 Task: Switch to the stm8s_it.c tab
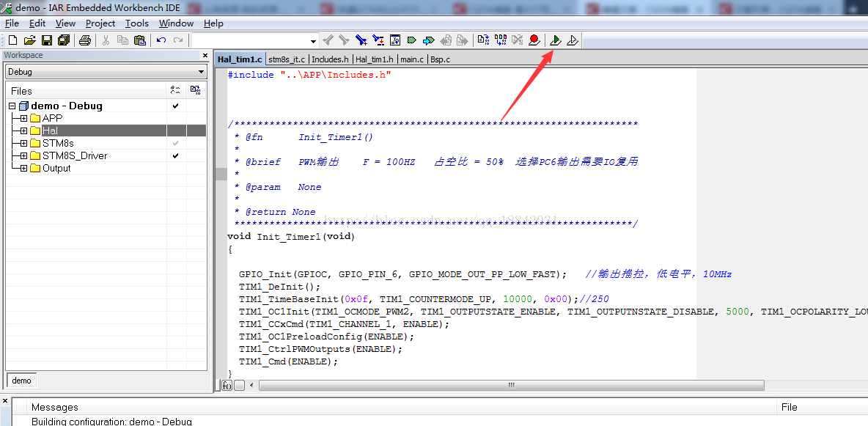coord(287,59)
